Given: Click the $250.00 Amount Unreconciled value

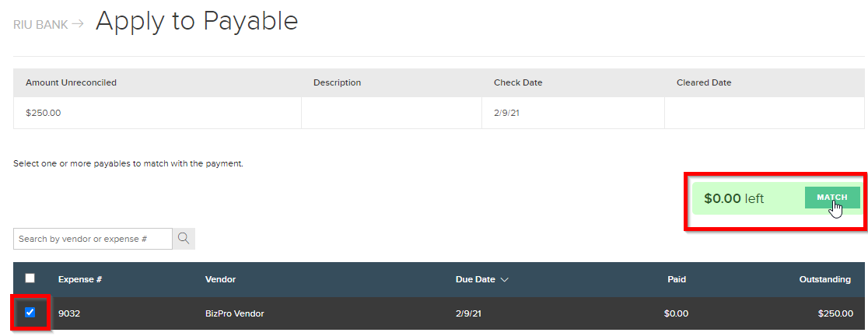Looking at the screenshot, I should click(44, 113).
